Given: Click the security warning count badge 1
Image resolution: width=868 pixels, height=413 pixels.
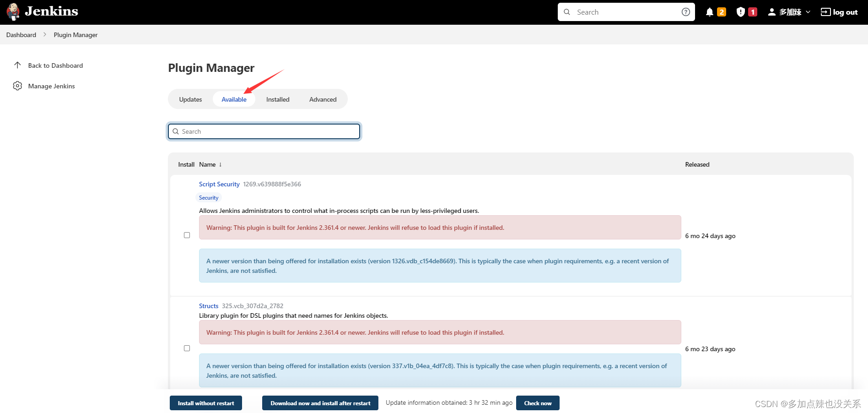Looking at the screenshot, I should tap(753, 12).
